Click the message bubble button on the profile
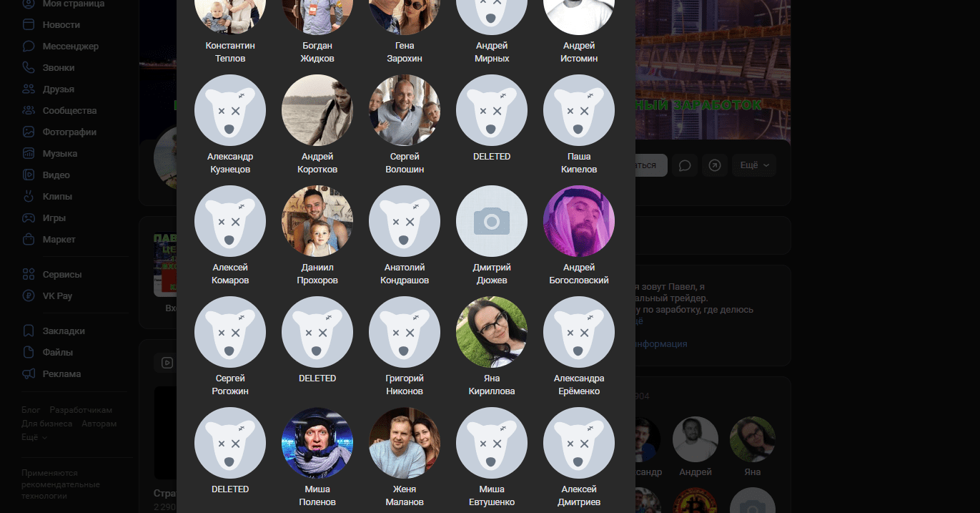The width and height of the screenshot is (980, 513). (x=685, y=165)
